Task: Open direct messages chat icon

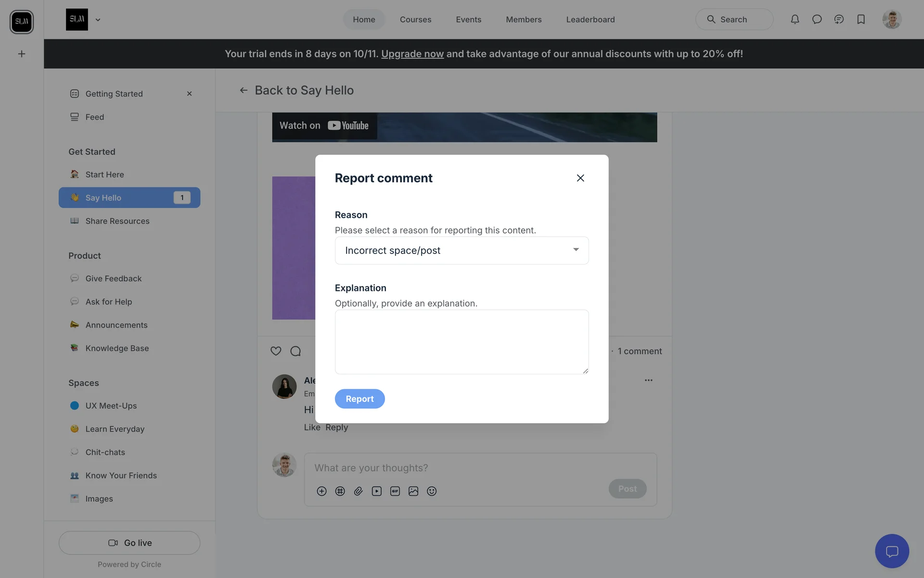Action: pyautogui.click(x=817, y=19)
